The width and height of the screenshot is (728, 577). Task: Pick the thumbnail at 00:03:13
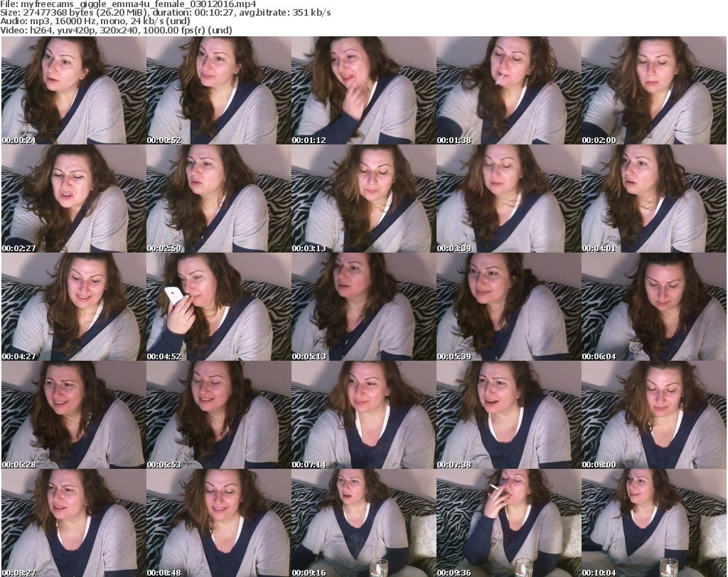point(363,198)
